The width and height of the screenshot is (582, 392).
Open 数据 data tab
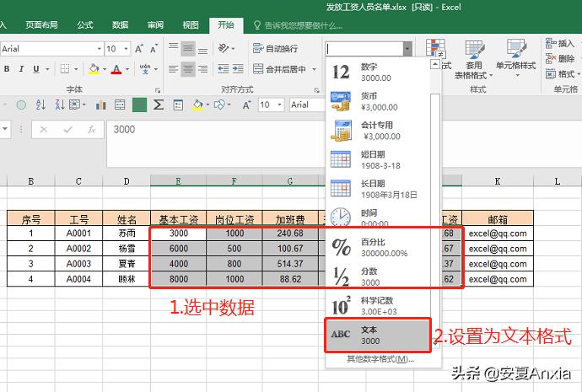click(120, 24)
